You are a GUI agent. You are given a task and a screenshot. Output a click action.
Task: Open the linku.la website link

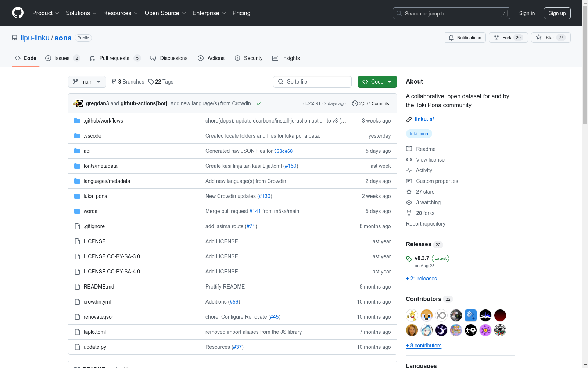pos(424,119)
